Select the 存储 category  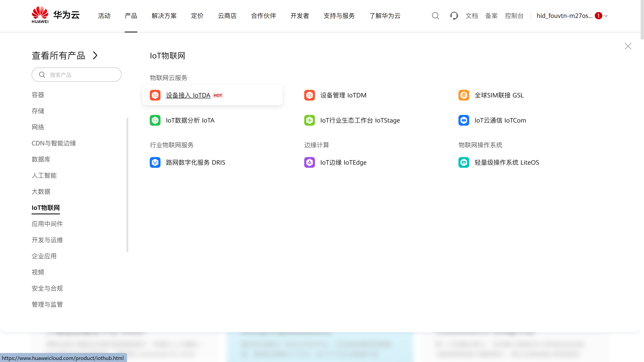pyautogui.click(x=38, y=111)
